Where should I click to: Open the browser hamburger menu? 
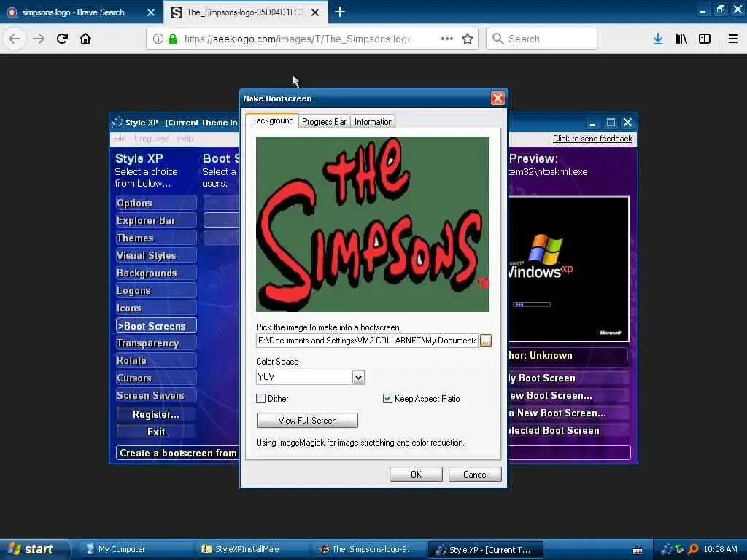tap(733, 39)
